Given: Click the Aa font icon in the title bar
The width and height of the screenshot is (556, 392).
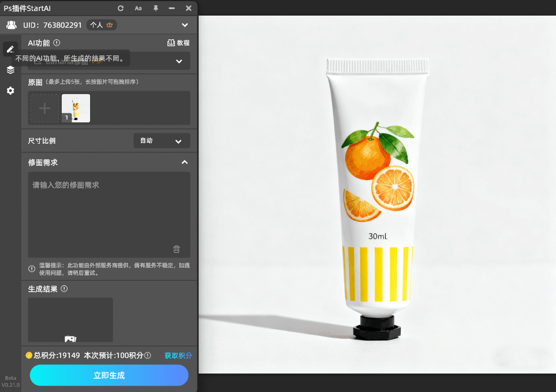Looking at the screenshot, I should tap(137, 8).
